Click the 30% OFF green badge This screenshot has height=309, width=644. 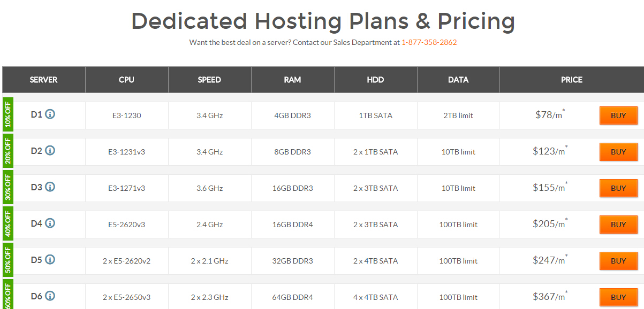pos(7,187)
